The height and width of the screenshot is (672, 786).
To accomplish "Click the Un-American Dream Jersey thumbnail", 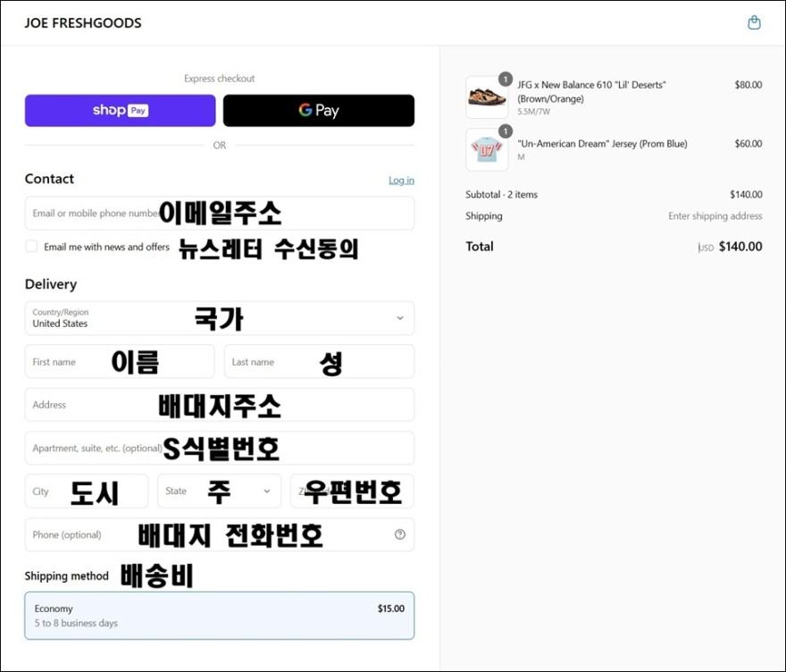I will click(x=487, y=149).
